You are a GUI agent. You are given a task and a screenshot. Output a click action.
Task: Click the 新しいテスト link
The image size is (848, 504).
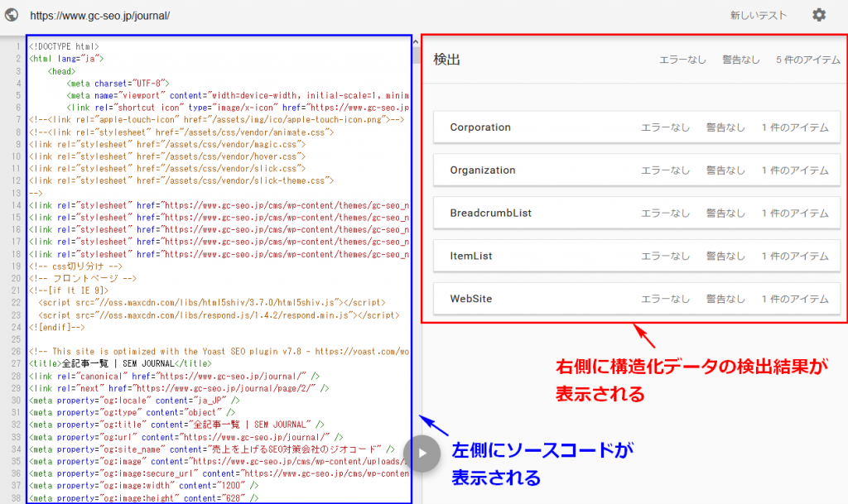coord(759,16)
